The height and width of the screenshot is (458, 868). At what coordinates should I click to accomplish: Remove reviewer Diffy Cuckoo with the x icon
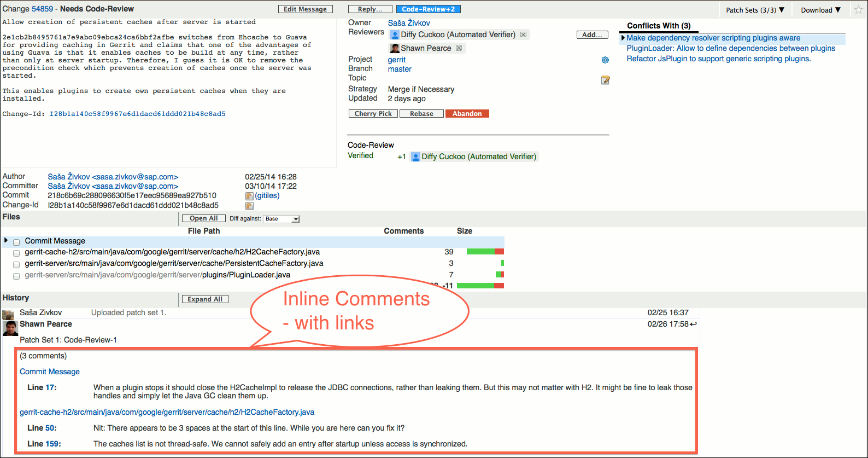[x=523, y=34]
